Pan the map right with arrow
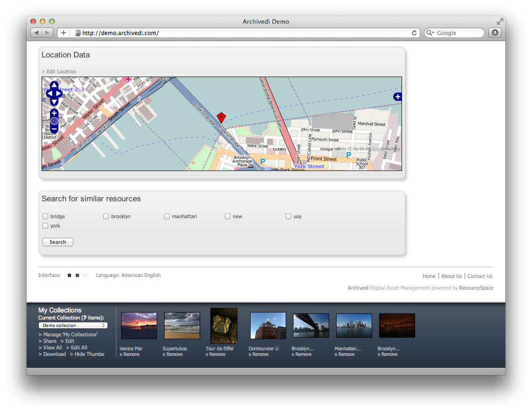The height and width of the screenshot is (412, 532). click(x=59, y=94)
